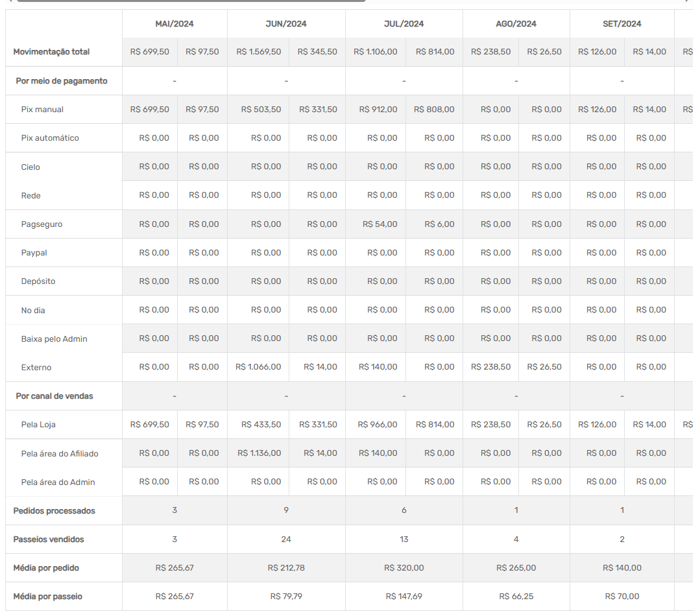Click the 4 in Passeios vendidos row
The width and height of the screenshot is (700, 616).
pos(516,539)
